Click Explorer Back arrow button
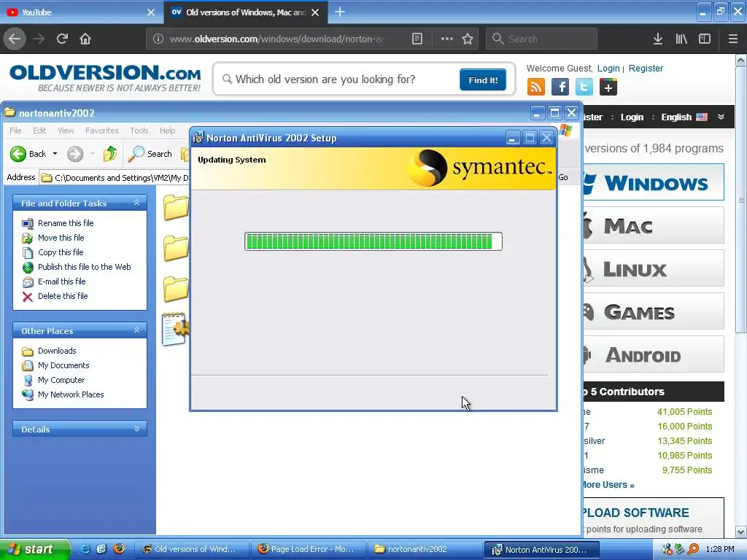The width and height of the screenshot is (747, 560). (x=28, y=154)
